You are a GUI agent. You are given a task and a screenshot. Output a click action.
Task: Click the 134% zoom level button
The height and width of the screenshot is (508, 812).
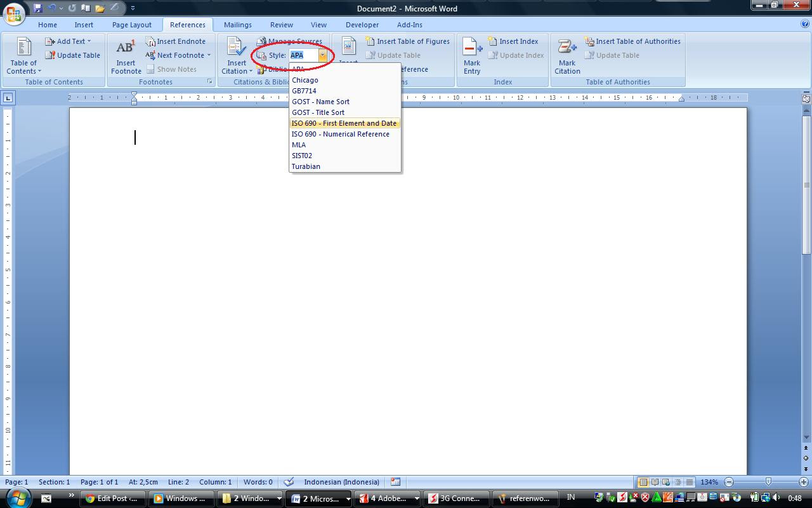coord(709,482)
